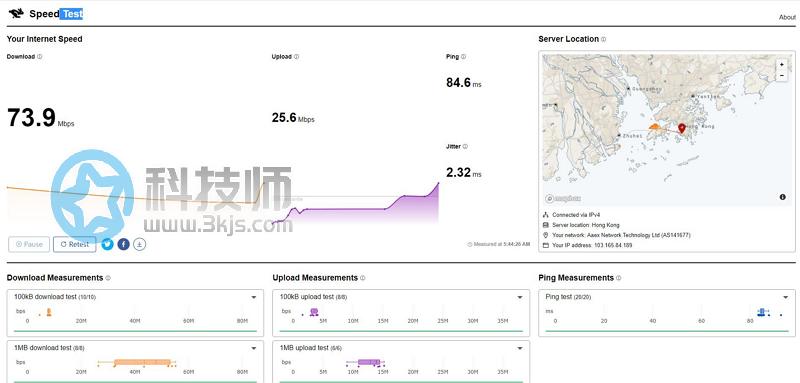Screen dimensions: 800x383
Task: Open the About page link
Action: (787, 17)
